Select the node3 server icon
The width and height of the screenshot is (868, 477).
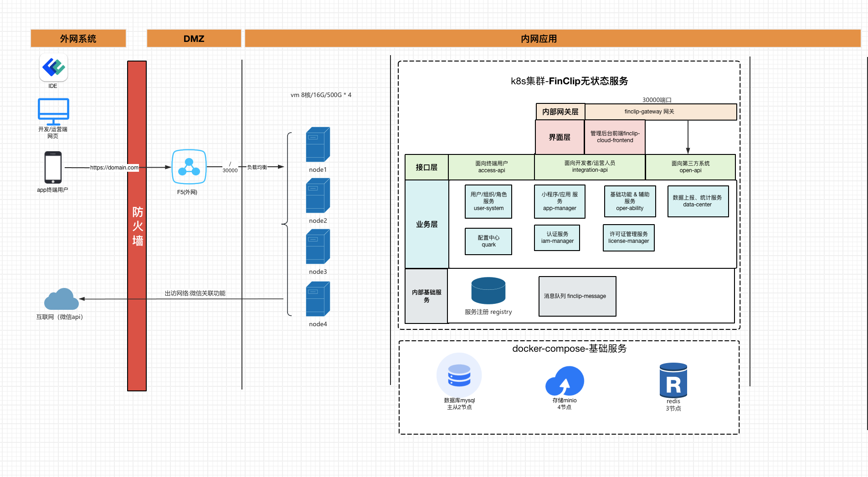318,246
